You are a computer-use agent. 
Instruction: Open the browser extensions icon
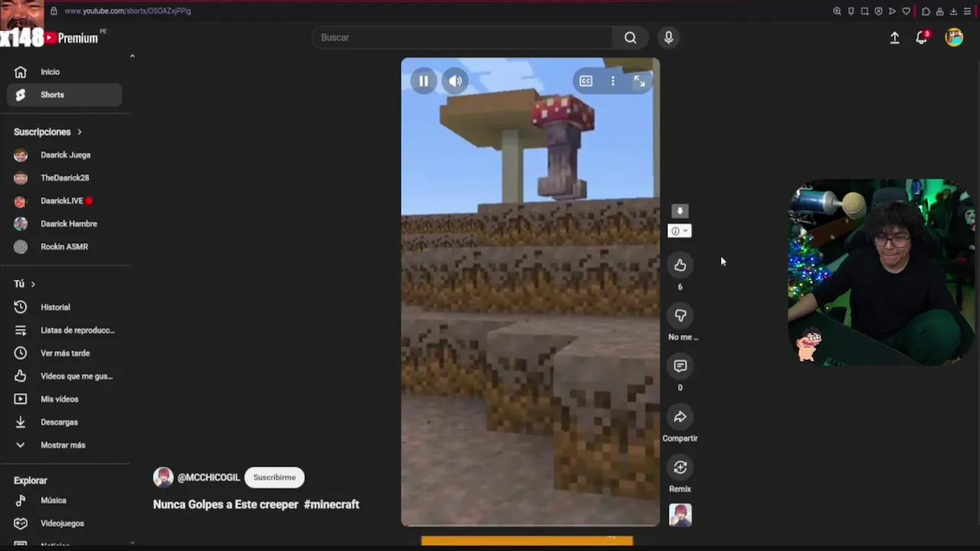(x=926, y=11)
